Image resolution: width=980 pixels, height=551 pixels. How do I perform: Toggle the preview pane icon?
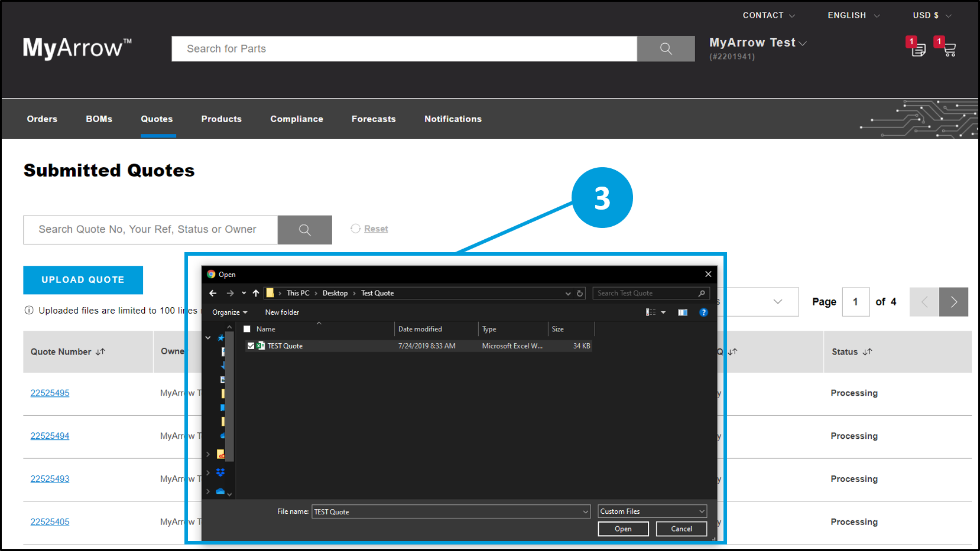pos(683,312)
